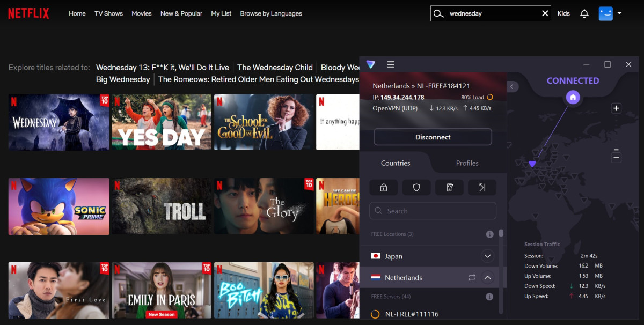Open the Troll thumbnail

[162, 206]
